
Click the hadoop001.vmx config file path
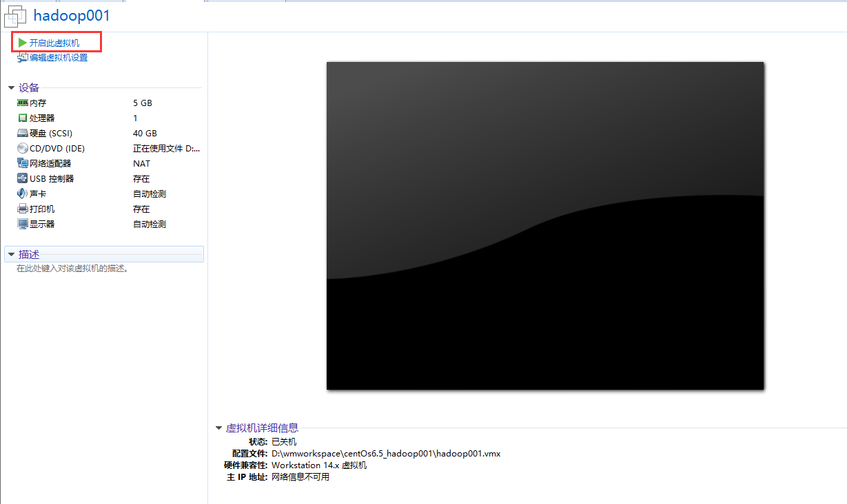point(386,453)
